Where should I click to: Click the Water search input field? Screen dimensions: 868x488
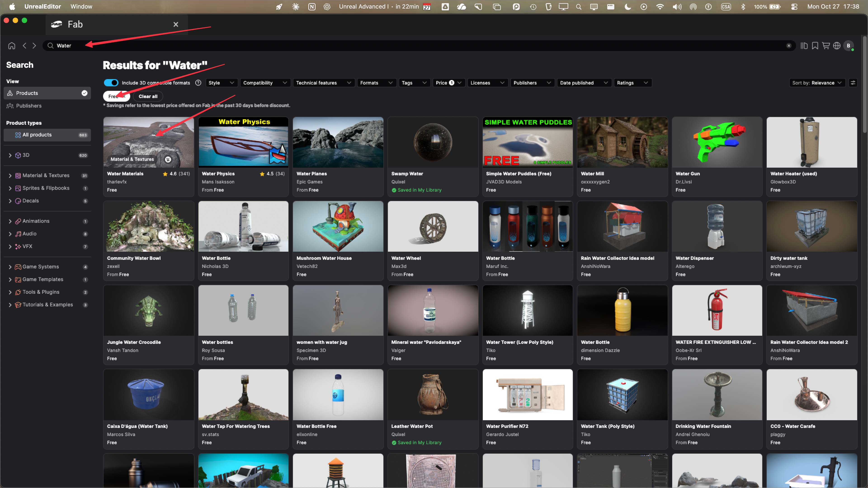[419, 45]
